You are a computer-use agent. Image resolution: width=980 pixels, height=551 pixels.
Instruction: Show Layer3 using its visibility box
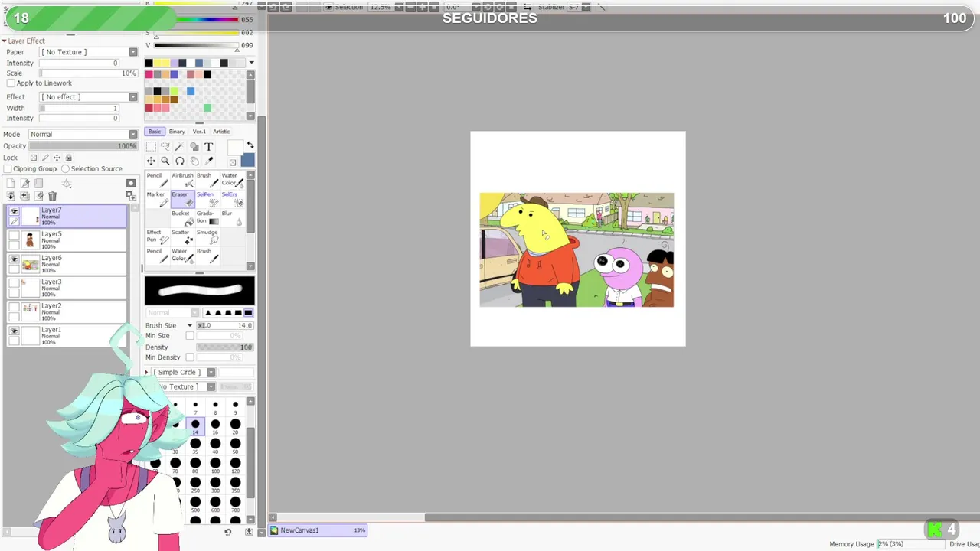pos(14,283)
